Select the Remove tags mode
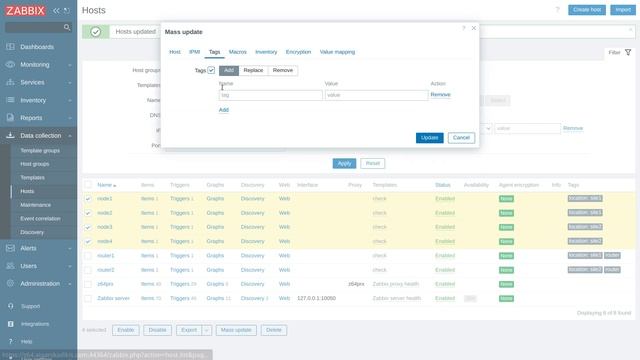This screenshot has height=360, width=640. [283, 70]
